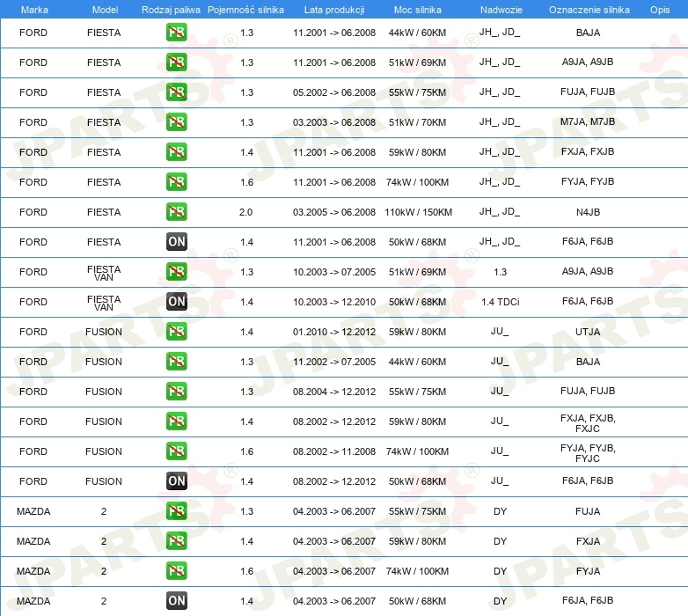
Task: Click M7JA, M7JB engine code cell
Action: (x=588, y=121)
